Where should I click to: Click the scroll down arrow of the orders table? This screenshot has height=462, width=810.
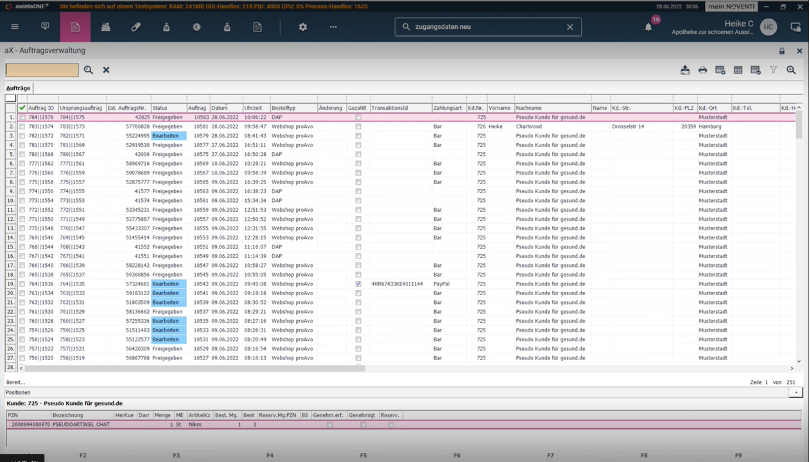point(799,361)
